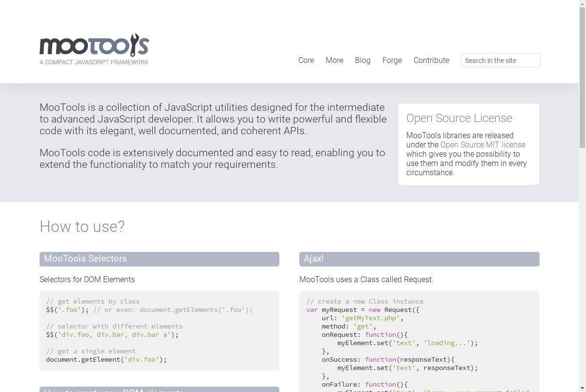
Task: Open the Contribute navigation link
Action: 431,61
